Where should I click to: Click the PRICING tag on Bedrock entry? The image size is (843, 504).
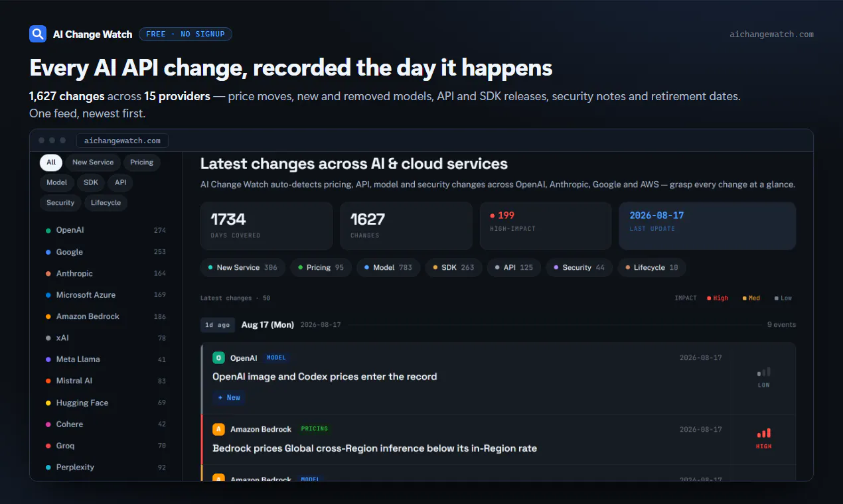click(315, 429)
